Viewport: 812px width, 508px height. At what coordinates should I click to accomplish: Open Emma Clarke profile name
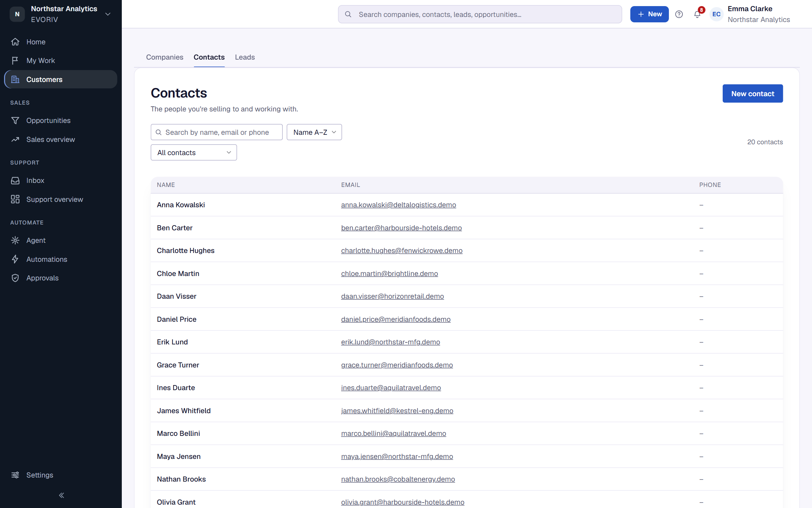click(750, 9)
